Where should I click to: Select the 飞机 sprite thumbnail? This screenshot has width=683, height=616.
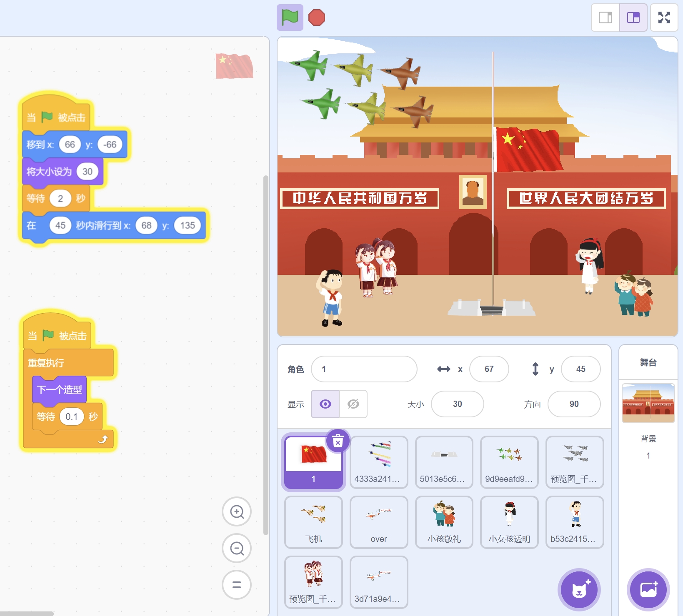[x=313, y=522]
